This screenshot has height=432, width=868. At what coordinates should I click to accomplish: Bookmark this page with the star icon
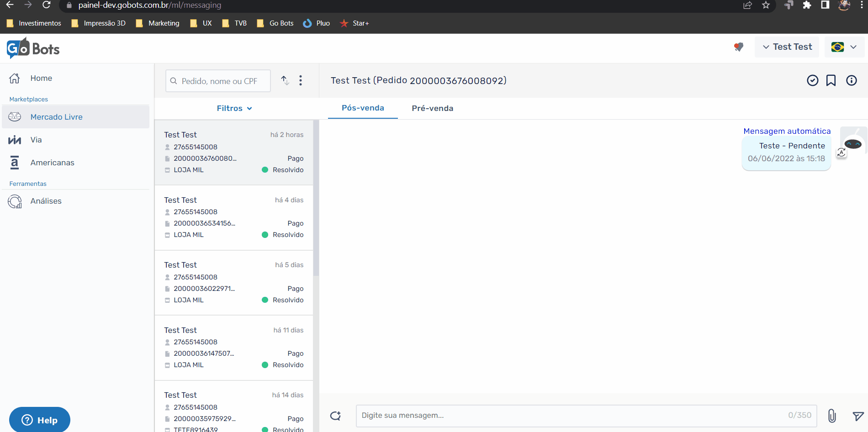pyautogui.click(x=766, y=5)
